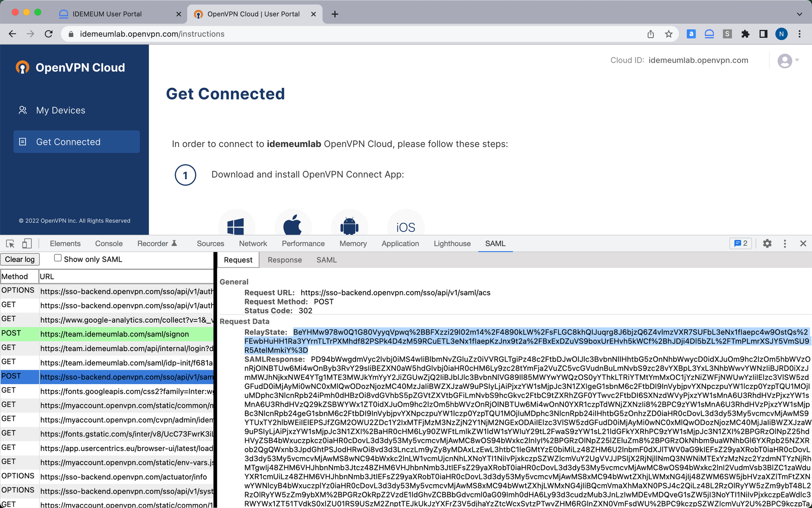Open the blue 'a' browser extension
The image size is (812, 508).
pyautogui.click(x=691, y=34)
